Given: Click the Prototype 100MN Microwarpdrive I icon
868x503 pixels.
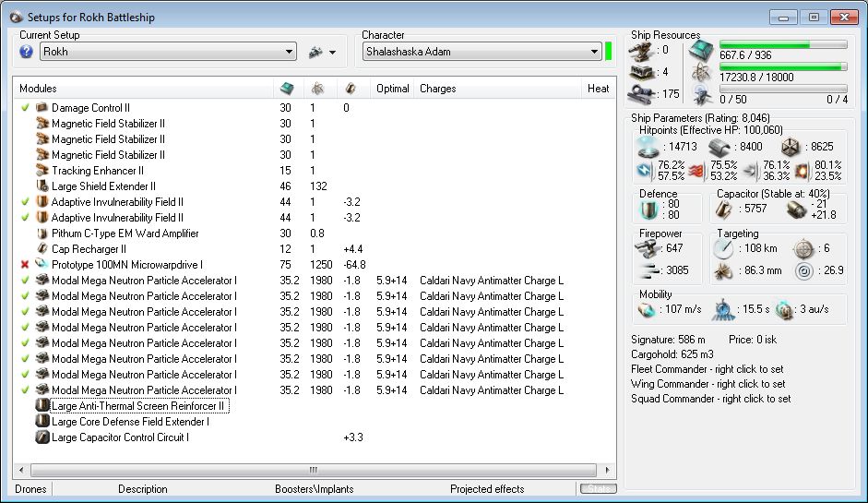Looking at the screenshot, I should (42, 264).
